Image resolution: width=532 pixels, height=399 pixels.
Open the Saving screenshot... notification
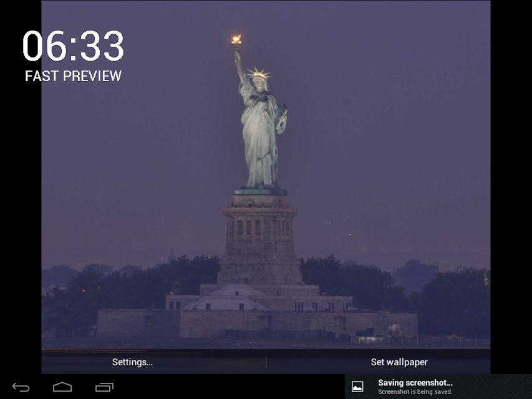point(438,387)
